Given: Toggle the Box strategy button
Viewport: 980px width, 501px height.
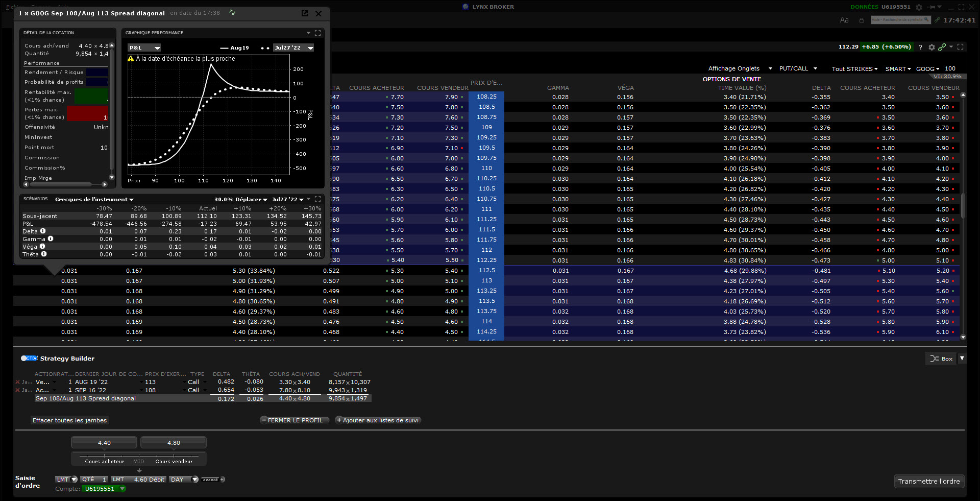Looking at the screenshot, I should click(941, 359).
